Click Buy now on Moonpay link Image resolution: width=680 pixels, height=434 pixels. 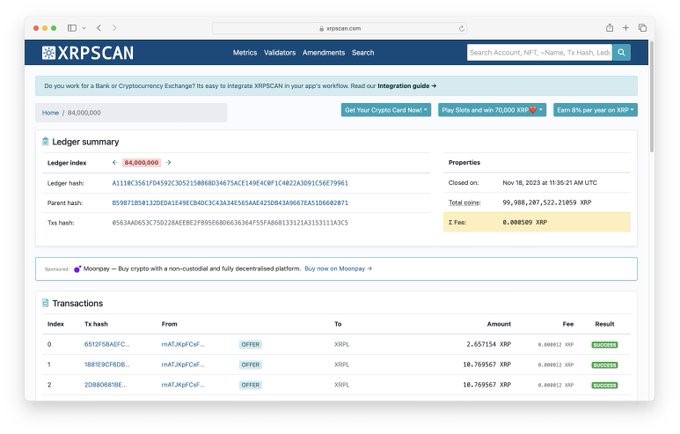(x=338, y=269)
